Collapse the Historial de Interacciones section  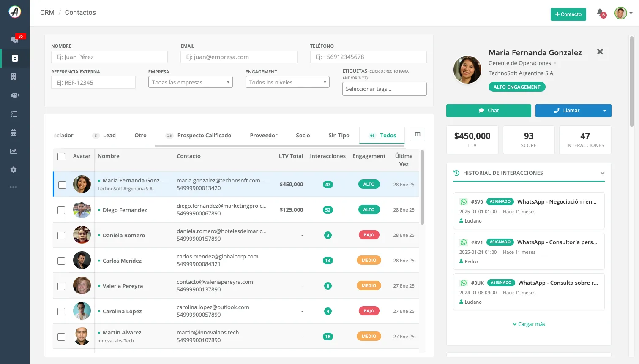point(602,173)
